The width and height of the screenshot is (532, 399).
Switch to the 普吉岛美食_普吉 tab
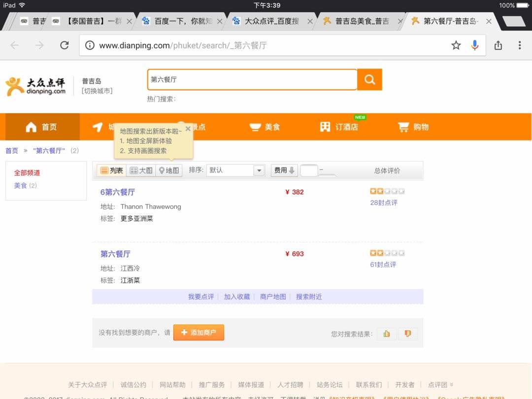point(362,21)
